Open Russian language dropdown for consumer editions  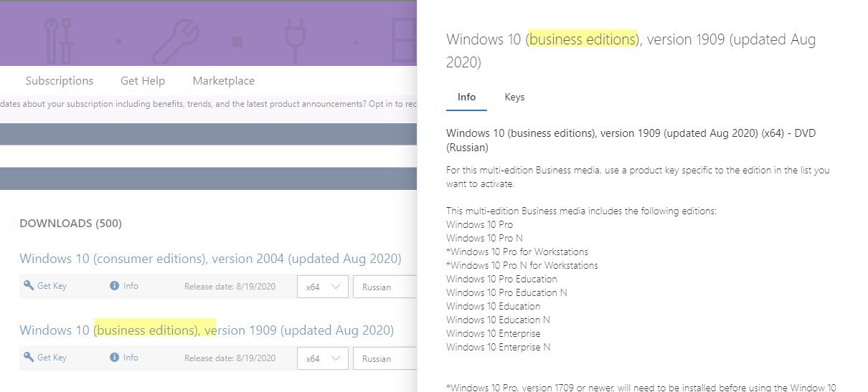click(x=385, y=287)
